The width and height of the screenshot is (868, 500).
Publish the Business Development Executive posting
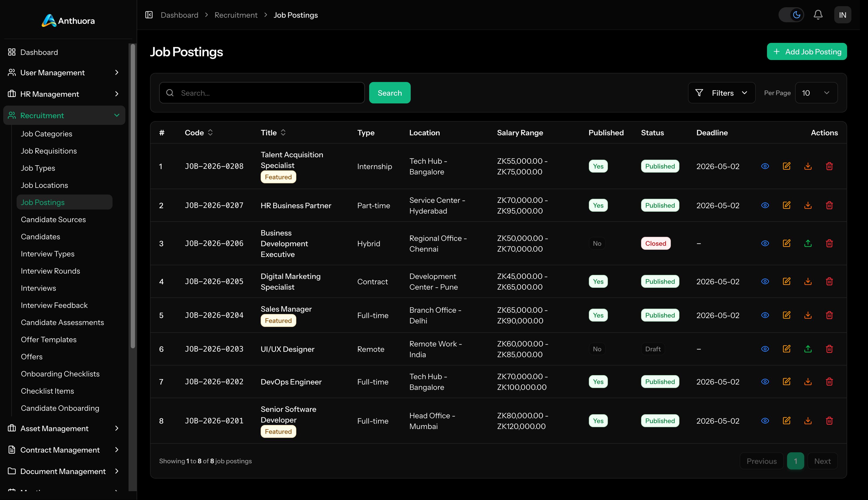click(x=807, y=244)
